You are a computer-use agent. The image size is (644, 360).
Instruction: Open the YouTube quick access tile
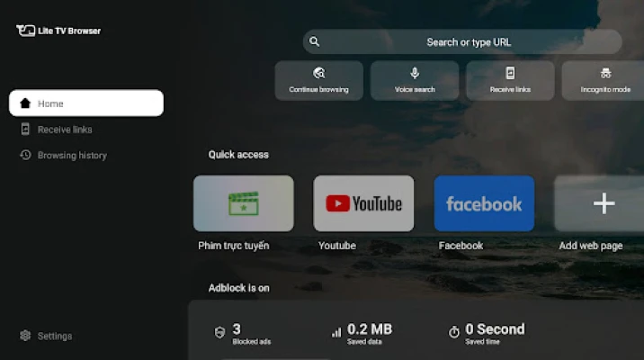(x=363, y=203)
